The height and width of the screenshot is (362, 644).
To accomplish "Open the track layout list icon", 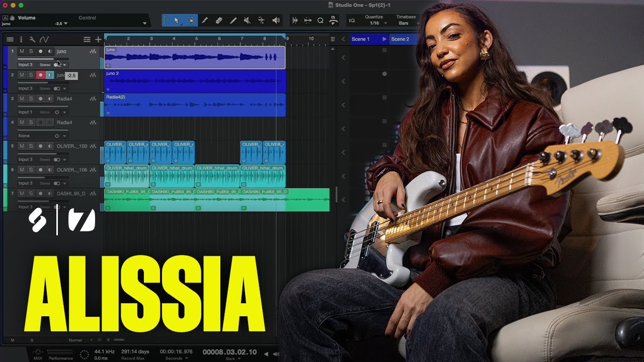I will (87, 39).
